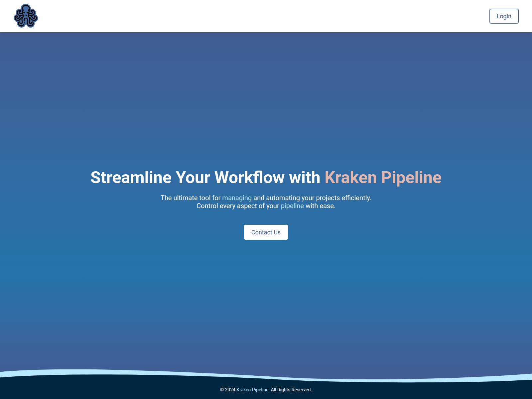The width and height of the screenshot is (532, 399).
Task: Click '© 2024' in the footer
Action: [x=228, y=390]
